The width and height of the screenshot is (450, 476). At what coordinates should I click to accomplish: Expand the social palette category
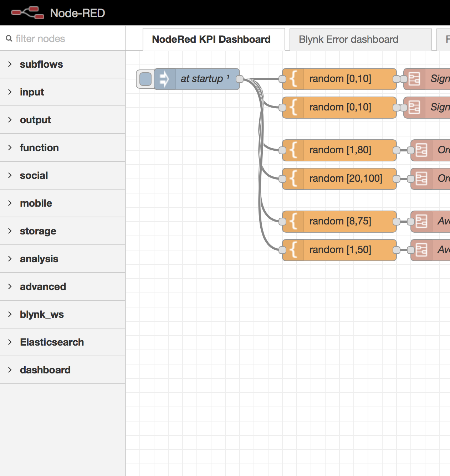click(62, 176)
